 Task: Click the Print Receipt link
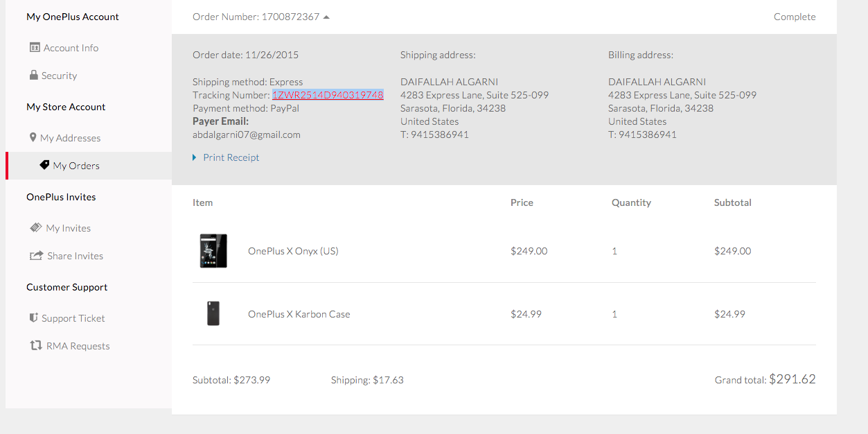pos(231,157)
